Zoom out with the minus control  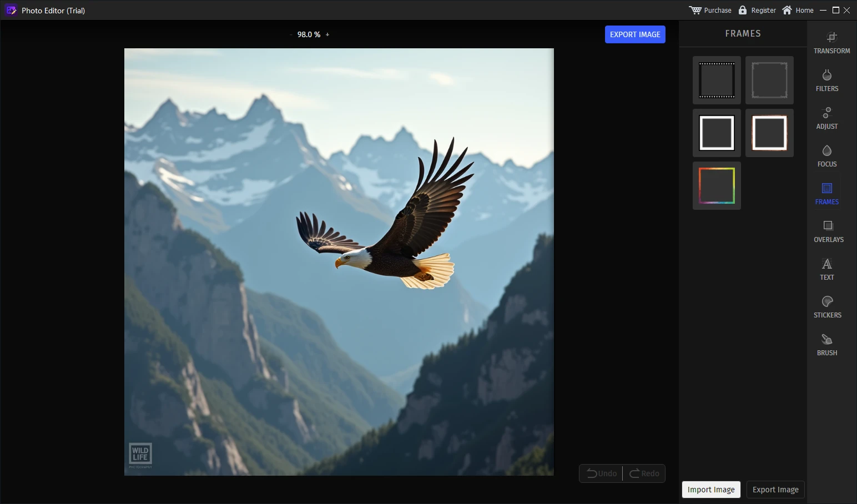pos(291,34)
